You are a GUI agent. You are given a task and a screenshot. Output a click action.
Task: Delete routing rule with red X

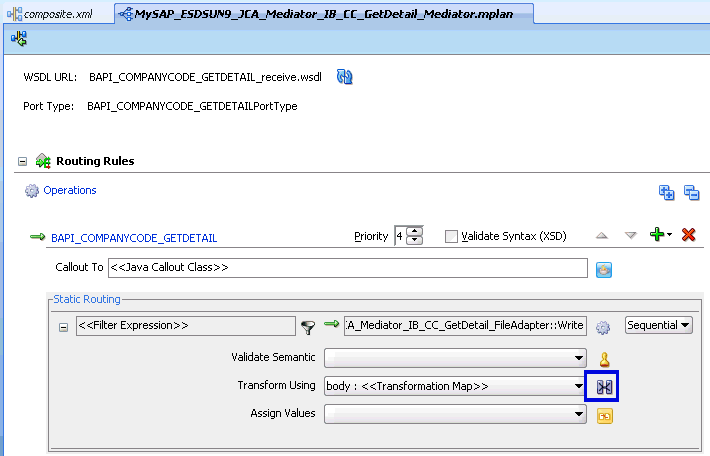688,235
